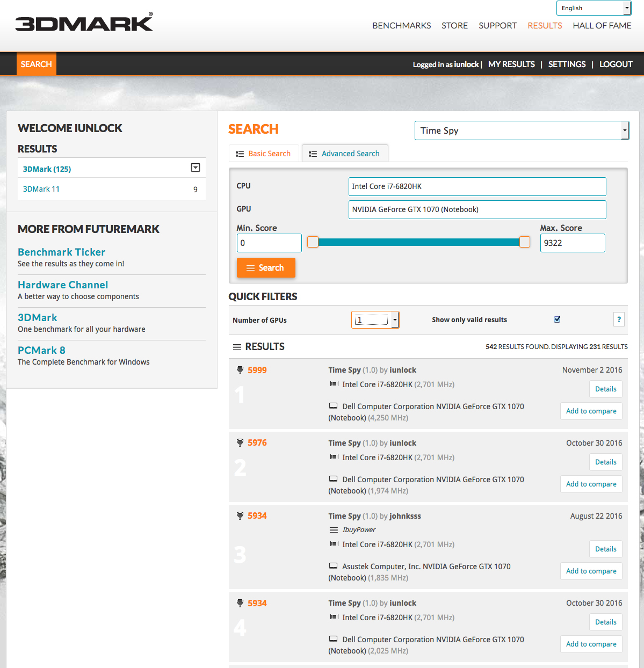
Task: Click the Asustek laptop GPU icon
Action: coord(334,567)
